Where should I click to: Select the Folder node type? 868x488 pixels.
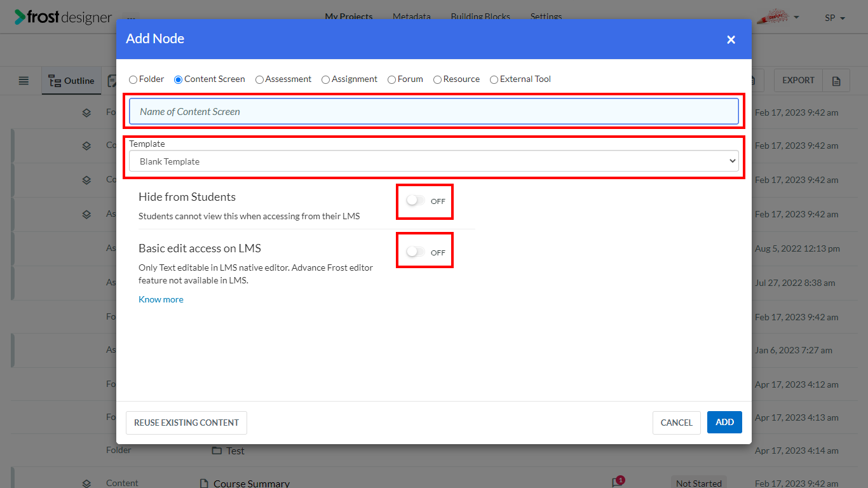[x=133, y=79]
